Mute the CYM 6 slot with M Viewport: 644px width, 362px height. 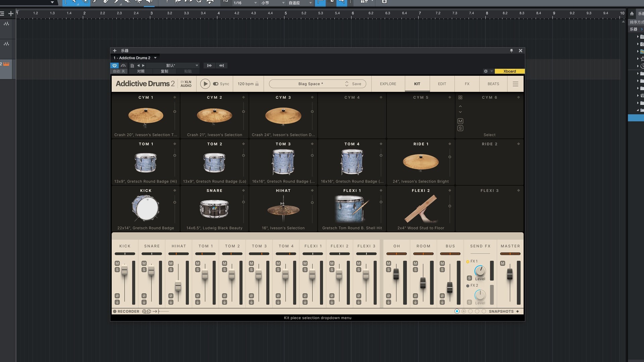pyautogui.click(x=460, y=121)
